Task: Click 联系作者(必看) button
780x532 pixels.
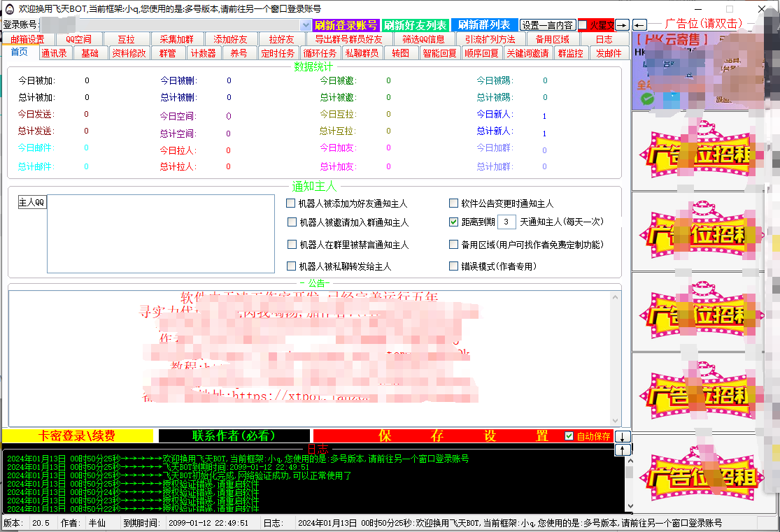Action: 234,436
